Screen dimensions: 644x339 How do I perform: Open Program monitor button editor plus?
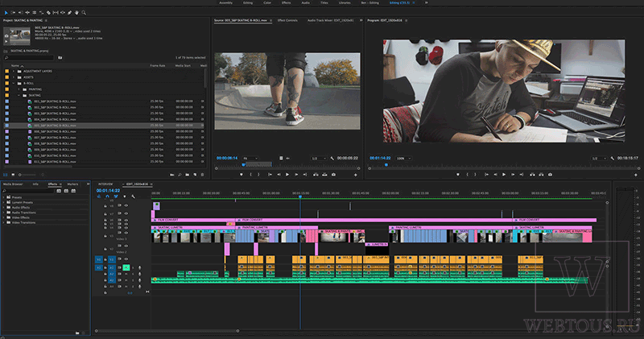[x=636, y=175]
